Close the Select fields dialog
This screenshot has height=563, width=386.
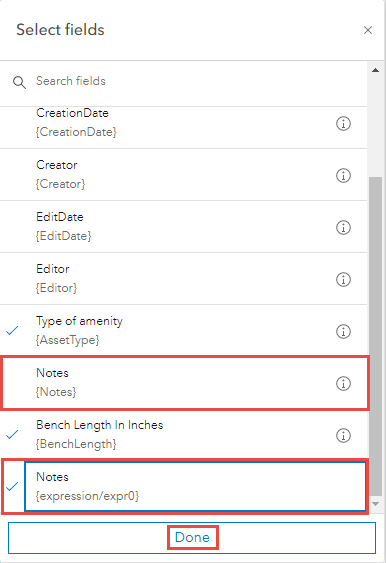point(368,30)
